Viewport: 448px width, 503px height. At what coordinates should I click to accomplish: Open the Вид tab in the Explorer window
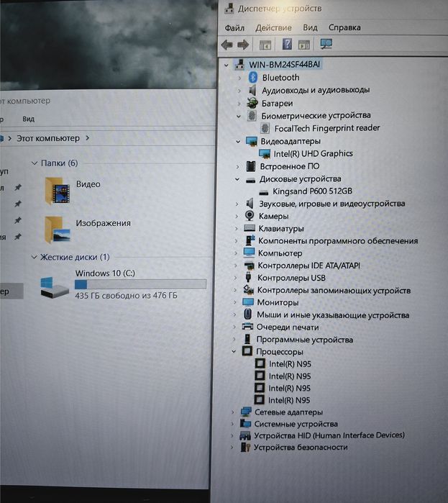[x=28, y=119]
